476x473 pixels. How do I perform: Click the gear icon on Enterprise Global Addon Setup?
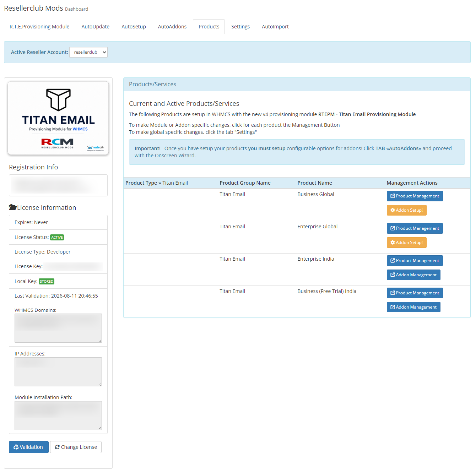[x=393, y=243]
